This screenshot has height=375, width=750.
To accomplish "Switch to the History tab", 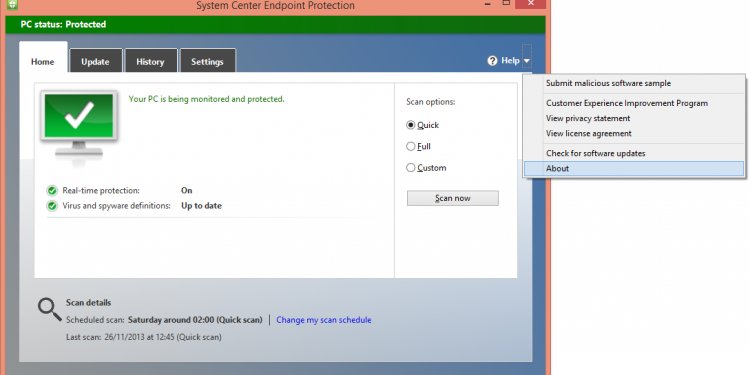I will [150, 61].
